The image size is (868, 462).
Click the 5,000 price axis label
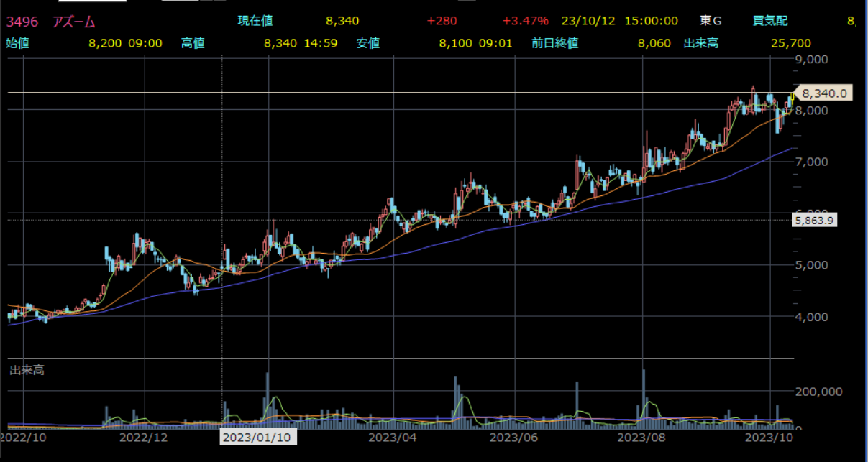811,265
